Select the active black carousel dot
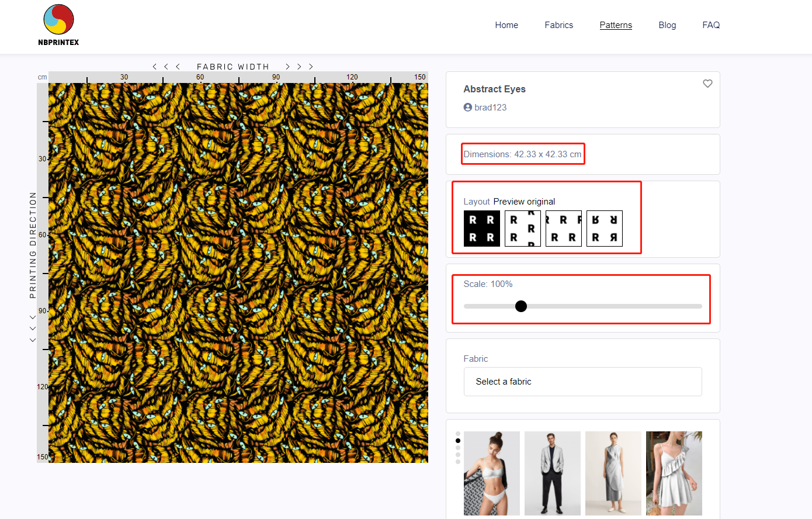The width and height of the screenshot is (812, 519). point(458,441)
